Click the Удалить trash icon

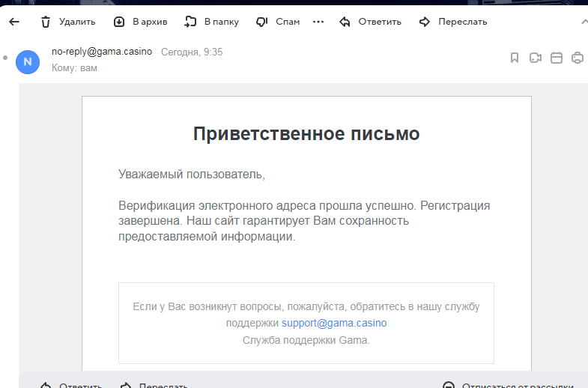click(46, 22)
